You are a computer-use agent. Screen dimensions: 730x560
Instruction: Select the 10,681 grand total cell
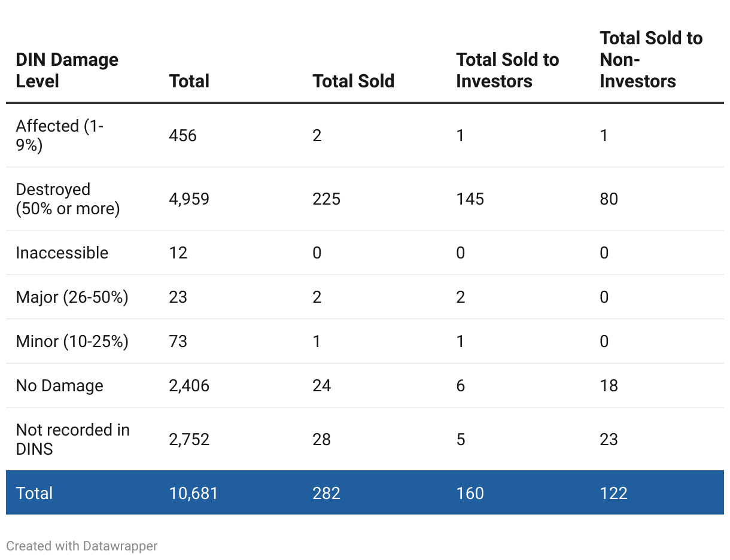point(193,494)
